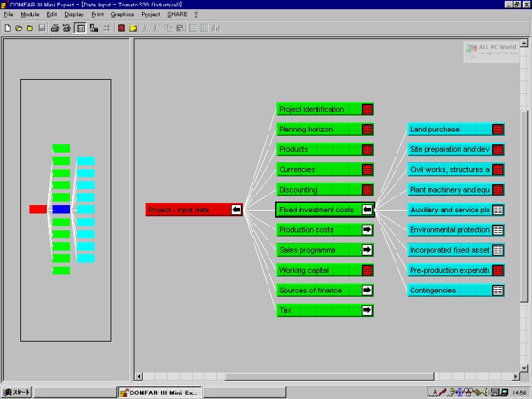Click the taskbar clock showing 14:56
Screen dimensions: 532x399
pos(520,393)
